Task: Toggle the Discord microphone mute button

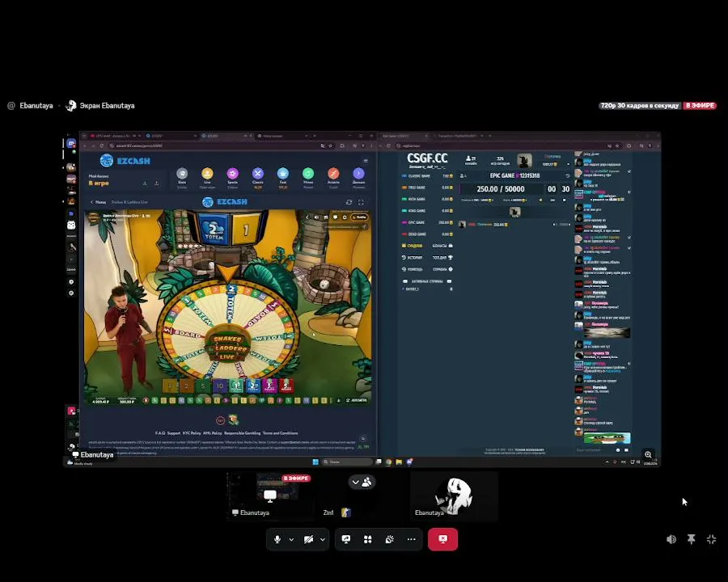Action: click(277, 539)
